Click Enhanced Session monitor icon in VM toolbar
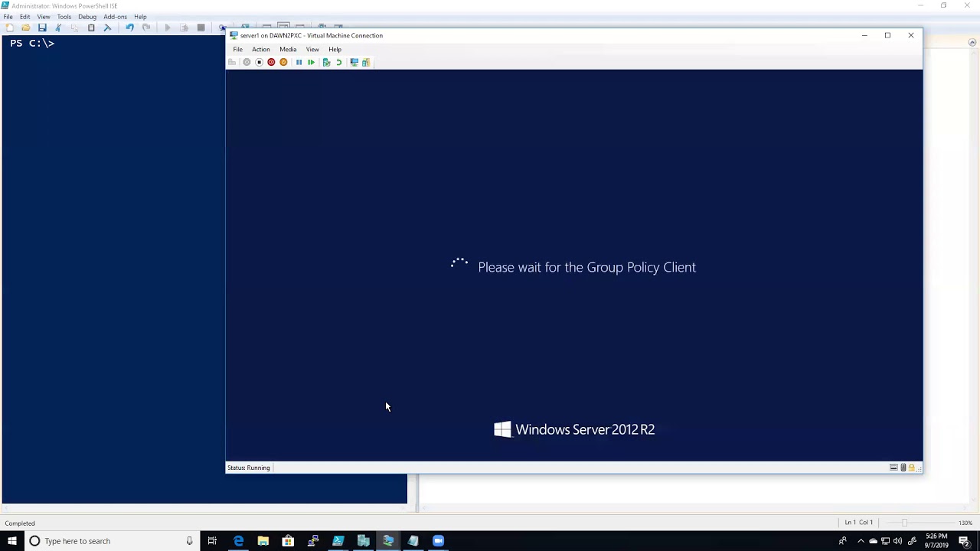Viewport: 980px width, 551px height. 354,62
